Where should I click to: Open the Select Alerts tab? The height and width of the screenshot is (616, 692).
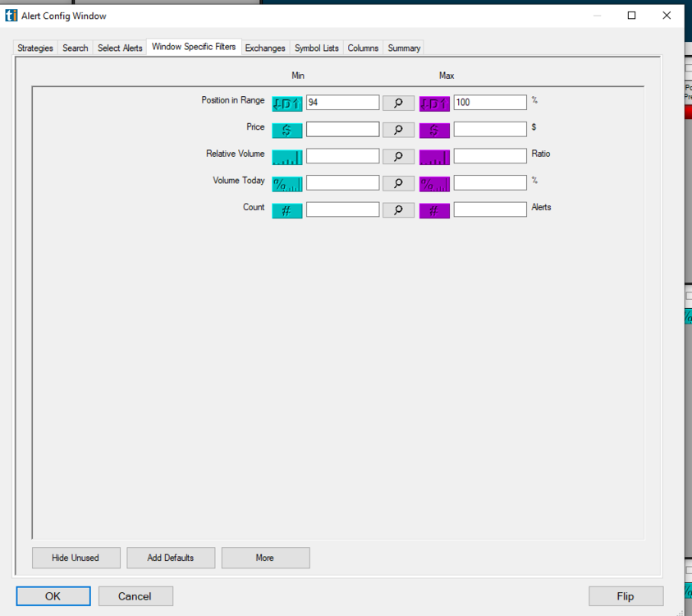[x=120, y=48]
